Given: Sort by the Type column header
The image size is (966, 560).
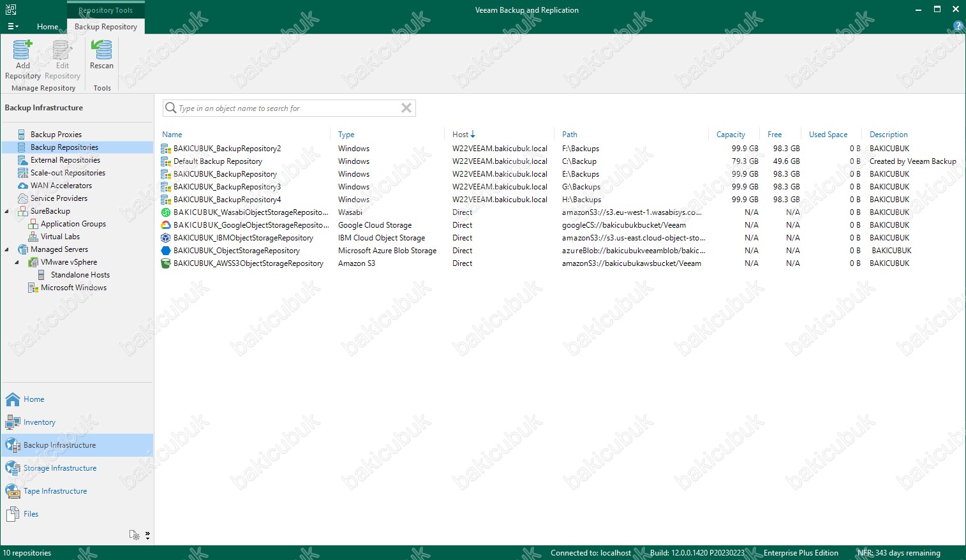Looking at the screenshot, I should pos(346,135).
